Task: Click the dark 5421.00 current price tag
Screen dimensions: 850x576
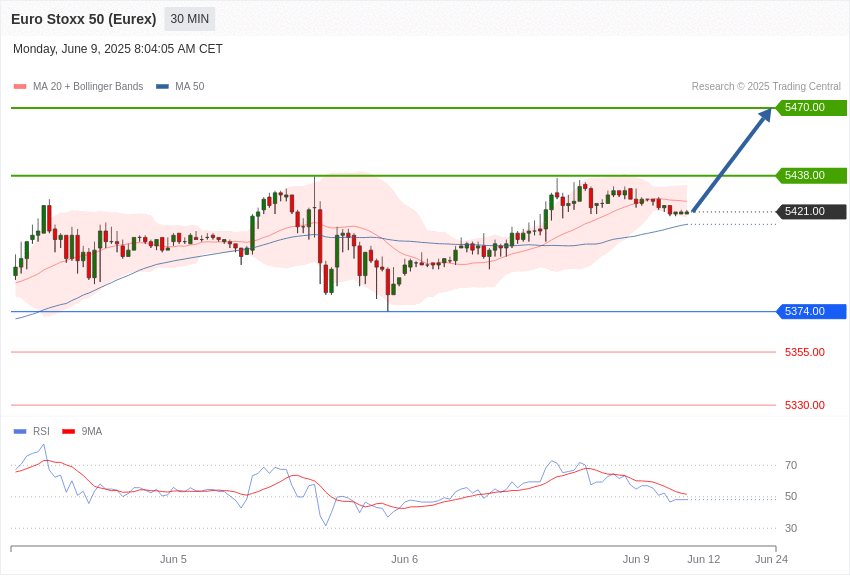Action: 811,211
